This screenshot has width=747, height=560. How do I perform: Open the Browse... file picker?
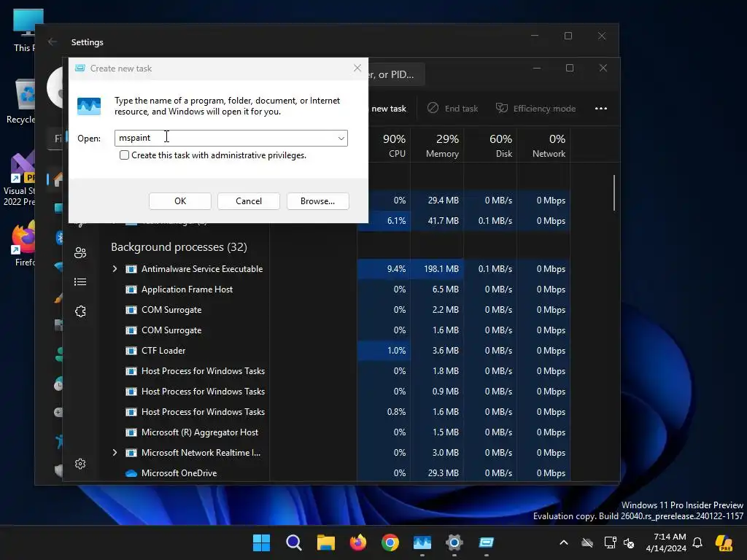[x=318, y=201]
